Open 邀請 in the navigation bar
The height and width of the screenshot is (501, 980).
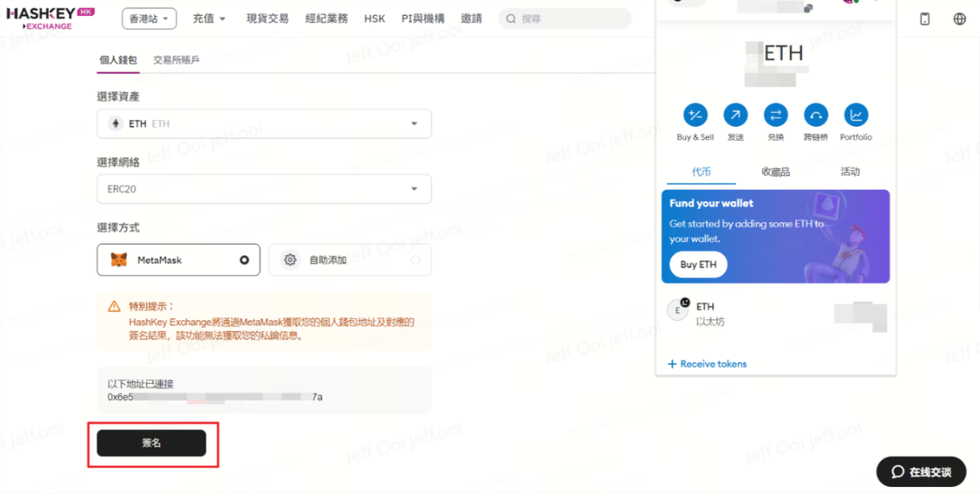[x=472, y=18]
